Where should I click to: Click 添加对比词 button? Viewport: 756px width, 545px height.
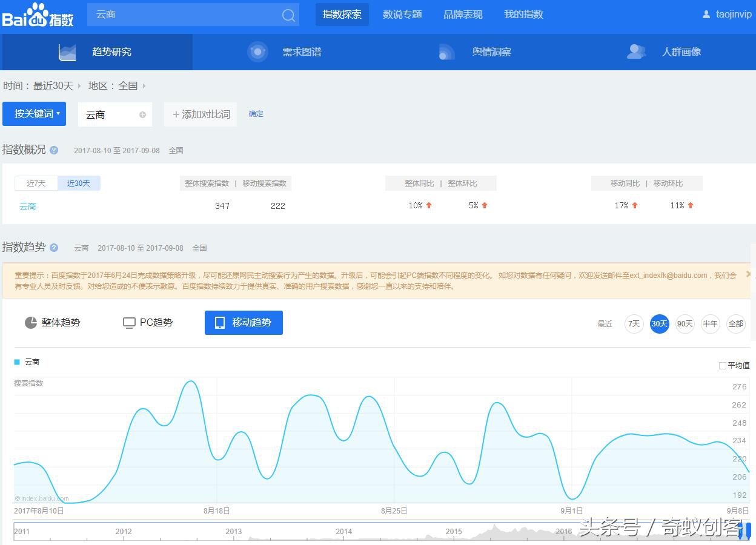click(201, 114)
